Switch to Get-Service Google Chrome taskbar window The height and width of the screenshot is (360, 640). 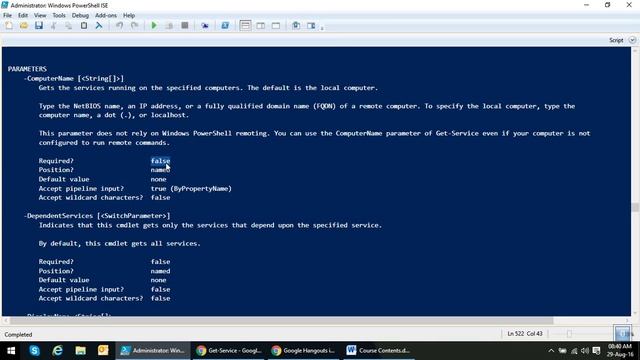pyautogui.click(x=229, y=350)
